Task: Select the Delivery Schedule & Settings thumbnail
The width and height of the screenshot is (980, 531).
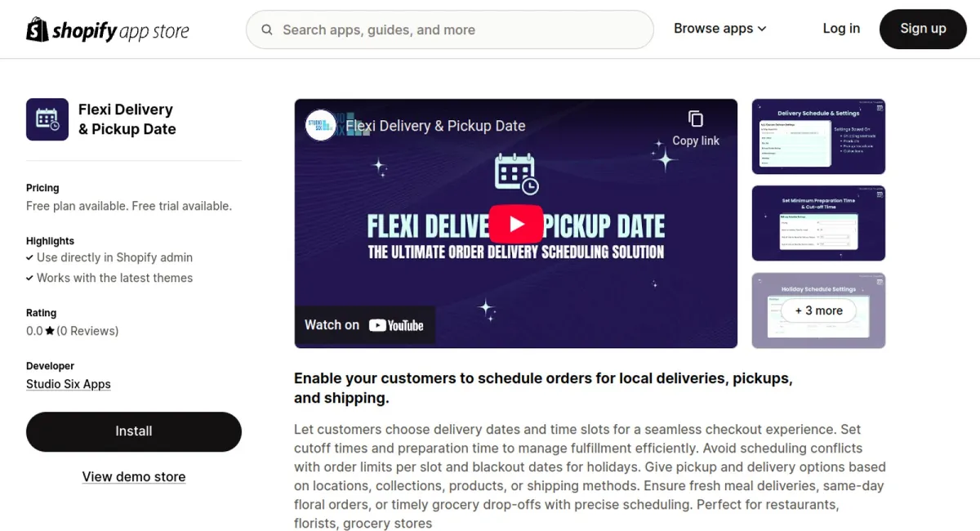Action: coord(818,136)
